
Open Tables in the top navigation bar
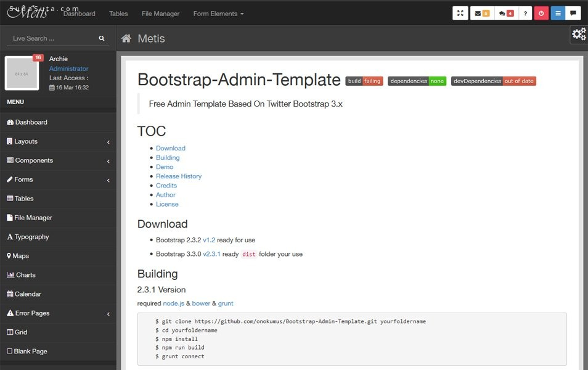(118, 14)
